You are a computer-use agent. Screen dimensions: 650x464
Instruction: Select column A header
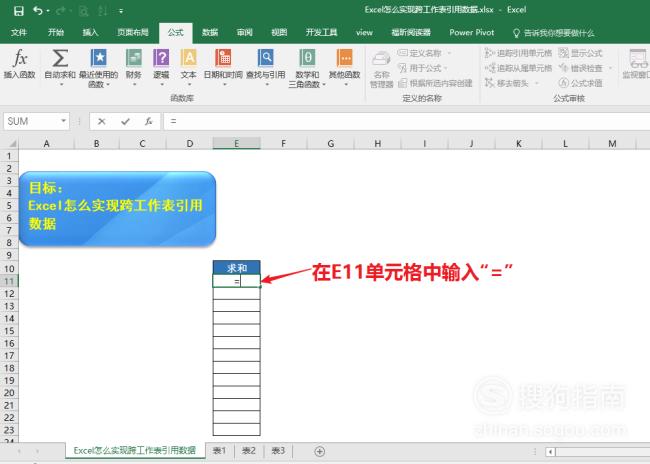pyautogui.click(x=46, y=143)
